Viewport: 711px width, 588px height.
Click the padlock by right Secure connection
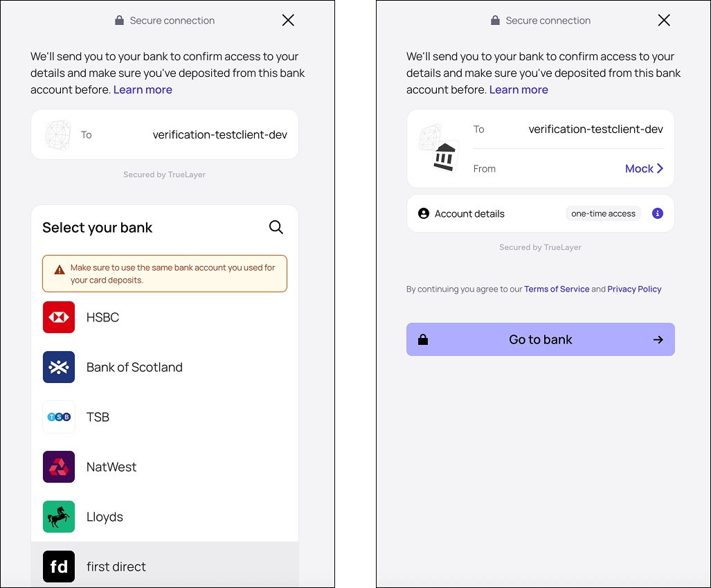pos(495,20)
